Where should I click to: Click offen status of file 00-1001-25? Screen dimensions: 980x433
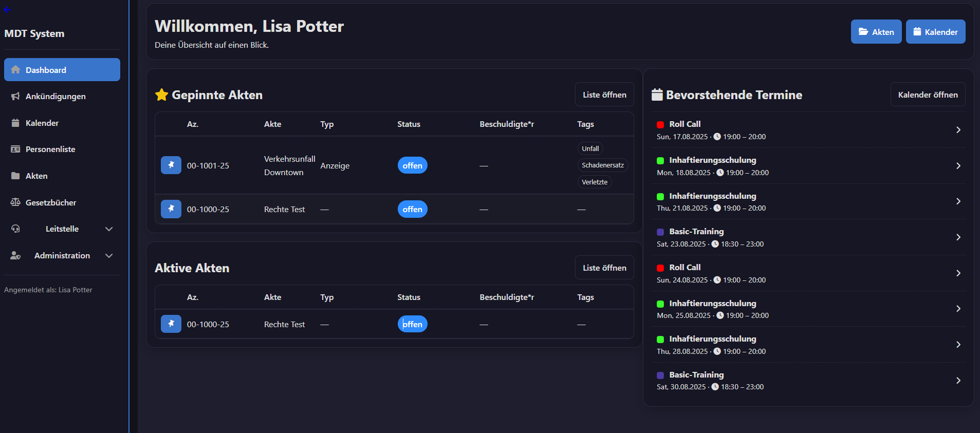pos(413,165)
